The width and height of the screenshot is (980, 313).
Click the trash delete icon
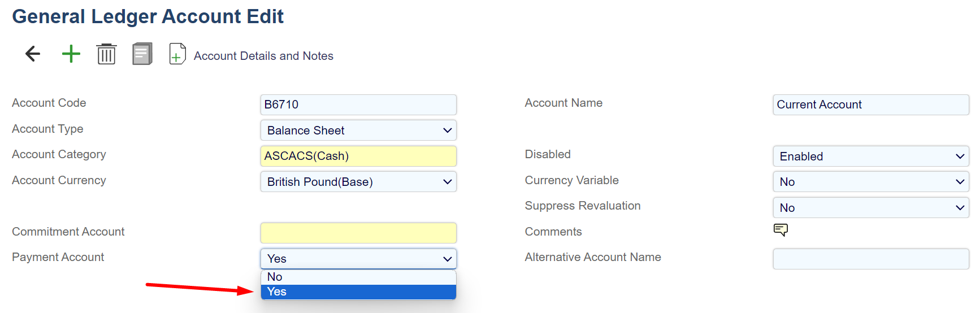click(106, 54)
